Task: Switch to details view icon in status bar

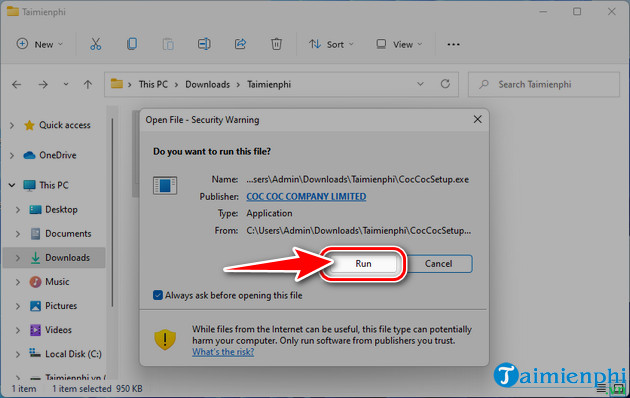Action: [601, 388]
